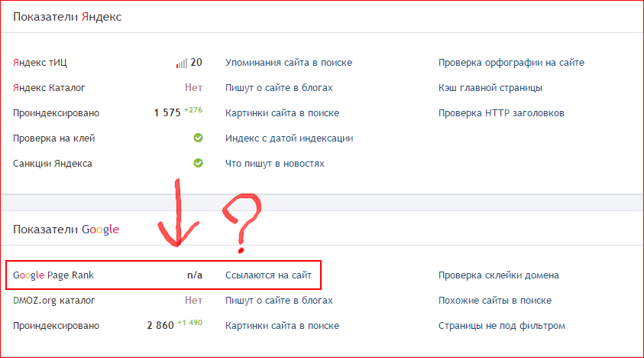This screenshot has height=358, width=644.
Task: Click green checkmark beside Санкции Яндекса
Action: 198,163
